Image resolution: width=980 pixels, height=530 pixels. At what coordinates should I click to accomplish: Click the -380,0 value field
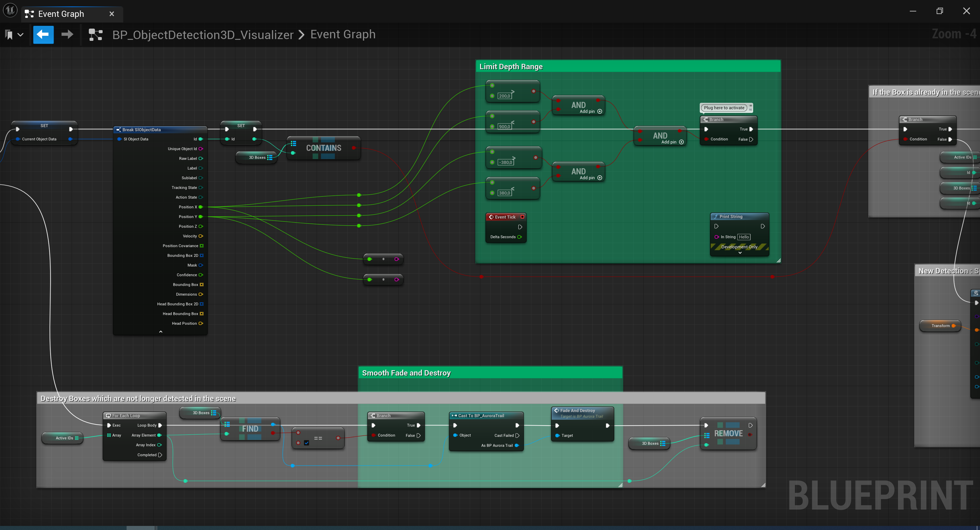(506, 162)
